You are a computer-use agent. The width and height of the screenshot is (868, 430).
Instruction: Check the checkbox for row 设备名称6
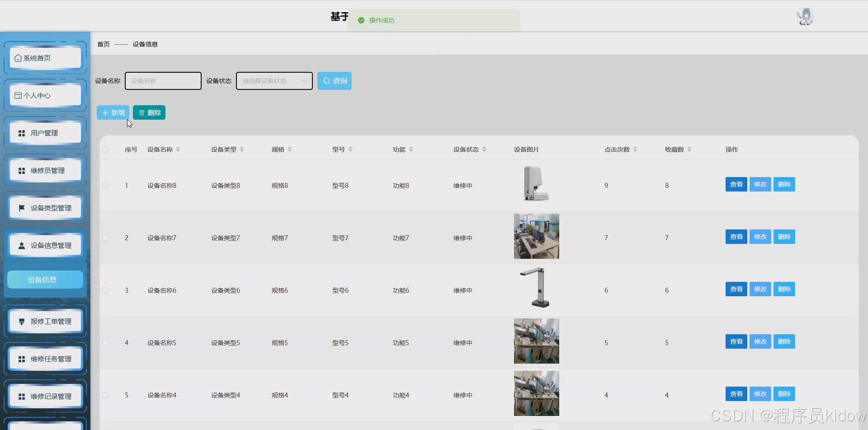pyautogui.click(x=105, y=290)
